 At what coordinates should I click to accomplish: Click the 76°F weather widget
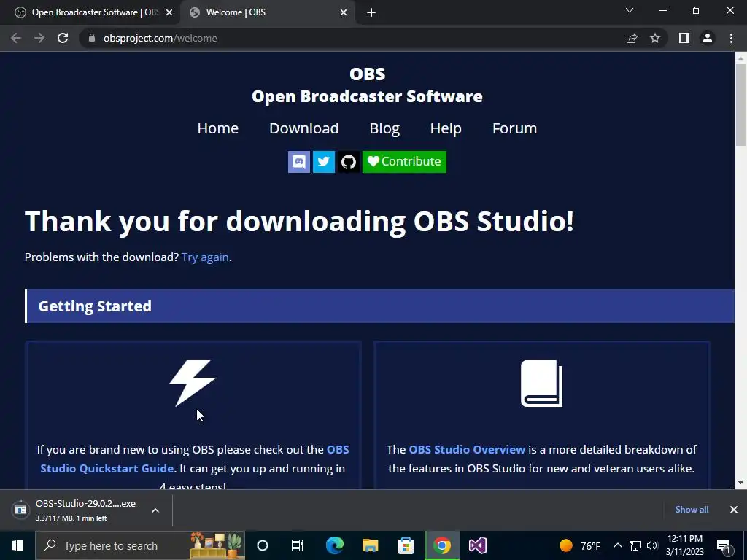580,545
